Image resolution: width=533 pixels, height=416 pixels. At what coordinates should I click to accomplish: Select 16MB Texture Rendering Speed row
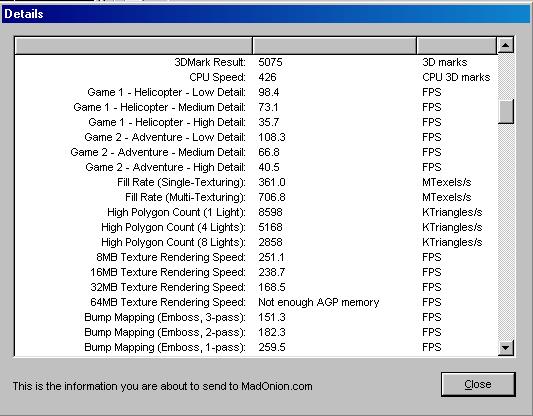(x=256, y=272)
